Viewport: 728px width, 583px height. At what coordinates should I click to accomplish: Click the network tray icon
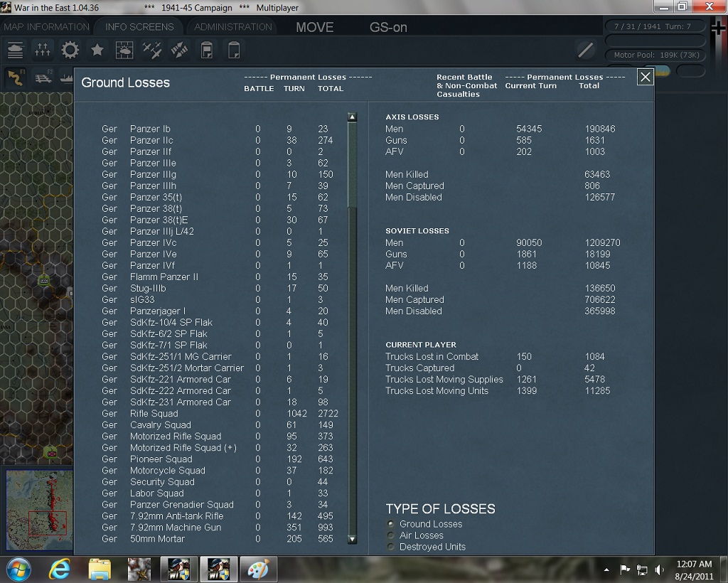(x=642, y=569)
